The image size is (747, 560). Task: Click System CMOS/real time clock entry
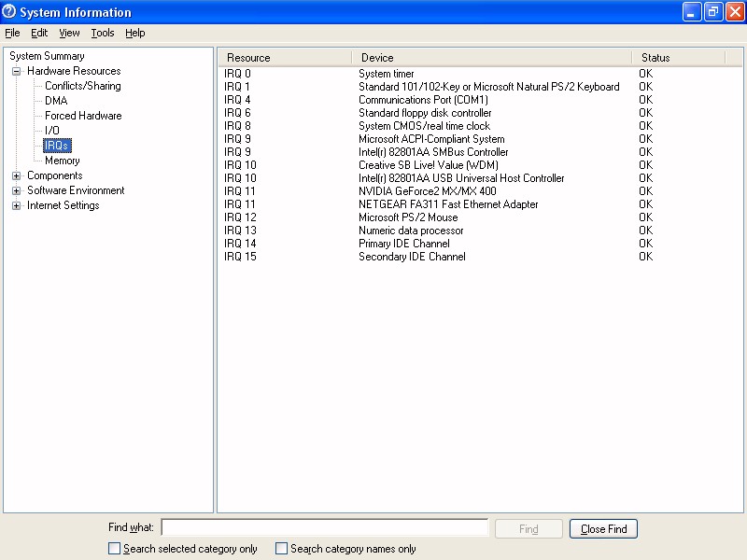point(424,126)
